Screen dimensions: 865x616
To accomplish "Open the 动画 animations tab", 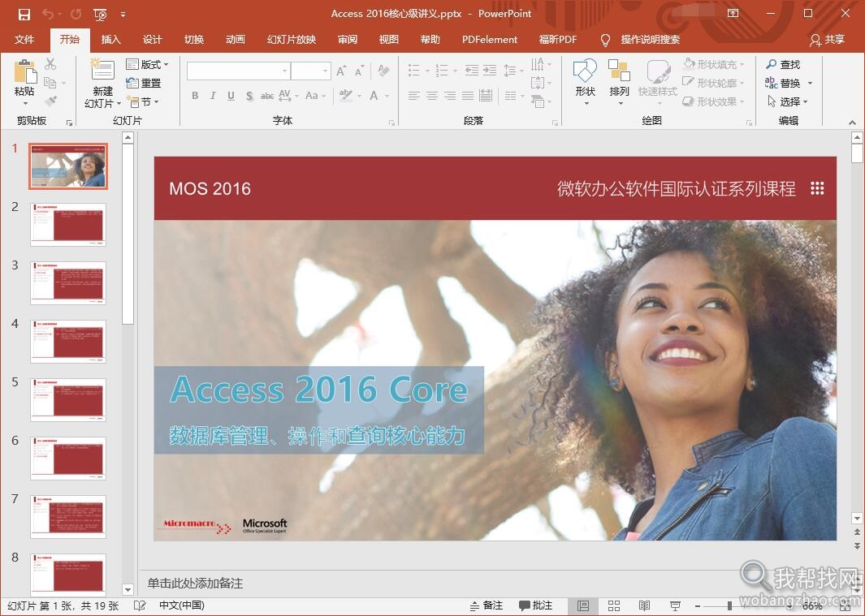I will pyautogui.click(x=235, y=40).
